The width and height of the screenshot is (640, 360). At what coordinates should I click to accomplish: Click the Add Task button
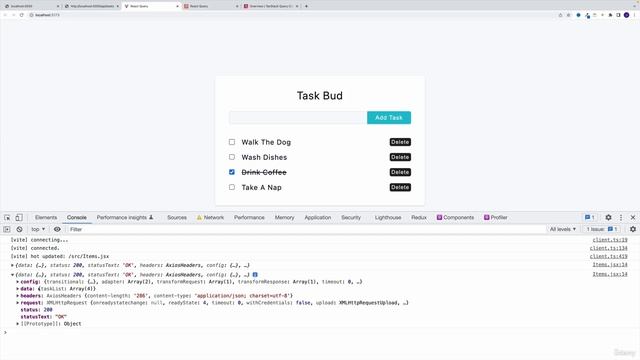(x=389, y=118)
